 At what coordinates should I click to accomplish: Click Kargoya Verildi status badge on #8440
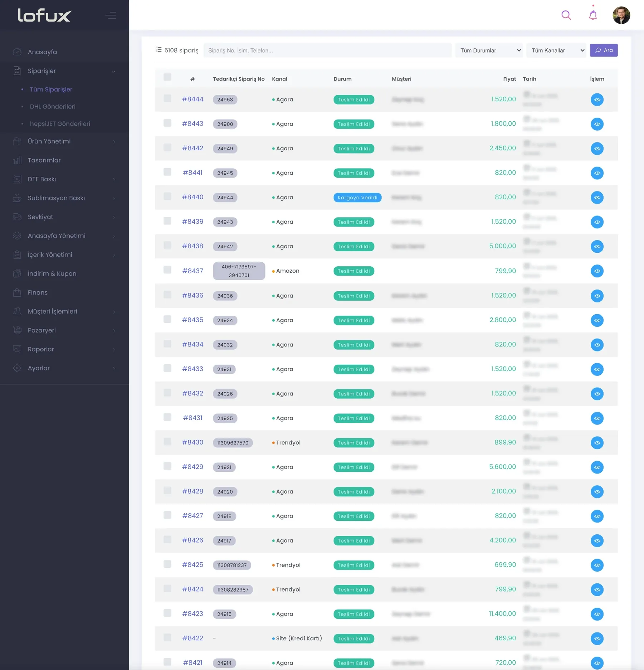(x=357, y=198)
